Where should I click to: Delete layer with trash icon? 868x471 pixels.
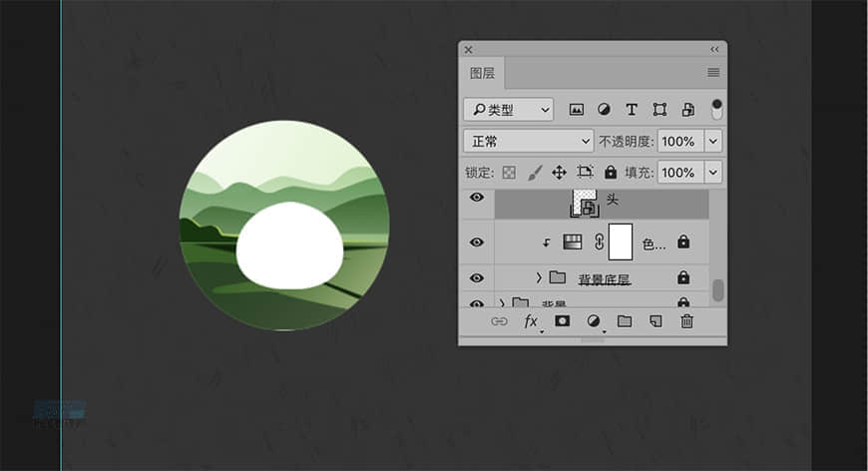point(686,321)
